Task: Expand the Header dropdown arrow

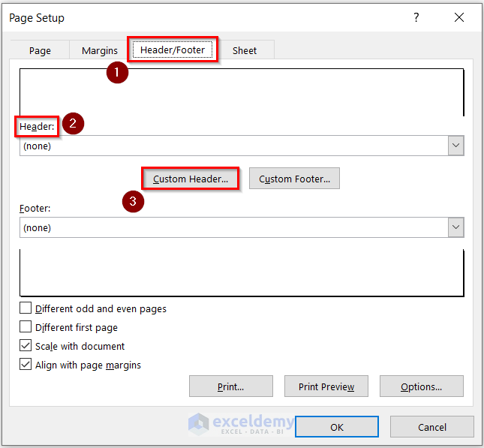Action: (x=456, y=146)
